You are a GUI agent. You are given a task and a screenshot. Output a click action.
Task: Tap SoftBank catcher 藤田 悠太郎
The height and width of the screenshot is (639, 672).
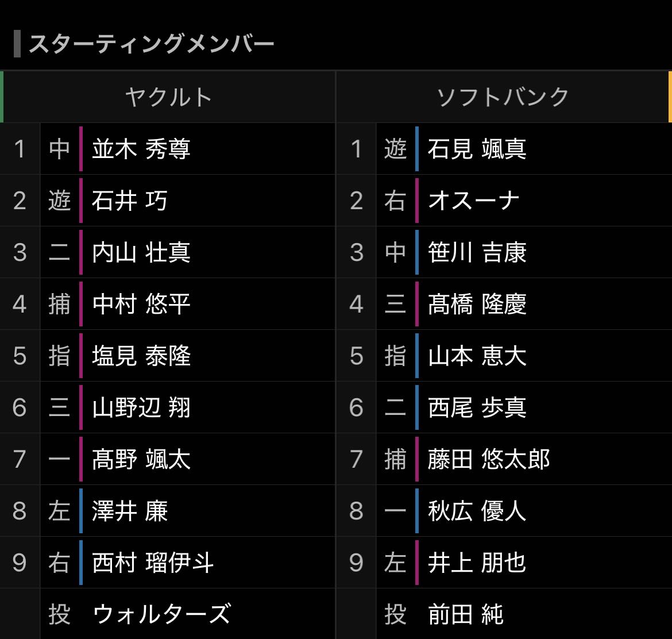pyautogui.click(x=489, y=460)
